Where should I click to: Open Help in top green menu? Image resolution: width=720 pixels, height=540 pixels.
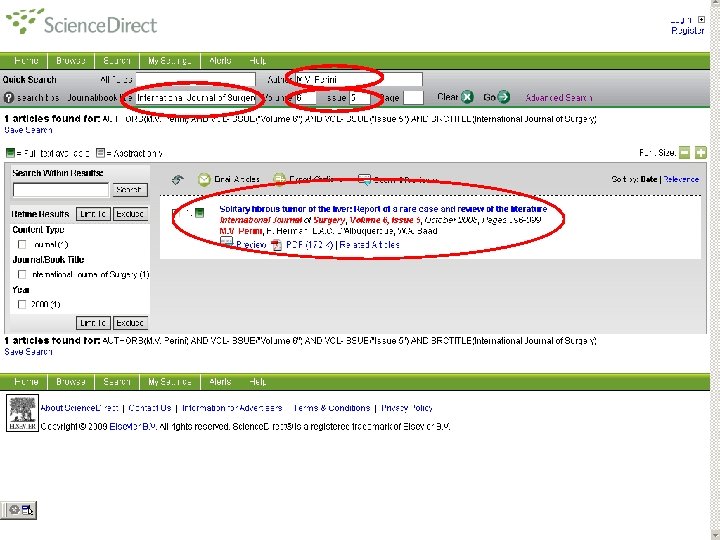click(258, 61)
